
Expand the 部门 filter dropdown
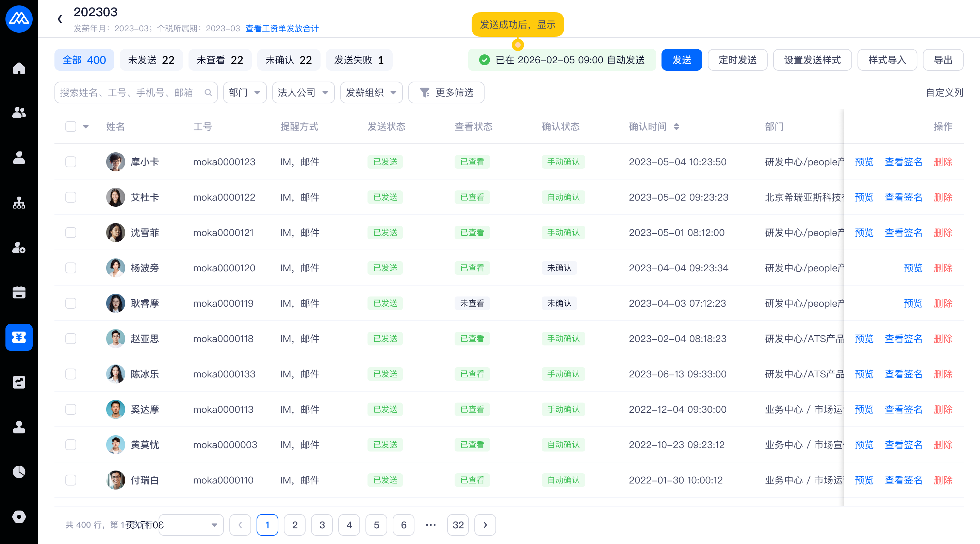pyautogui.click(x=245, y=92)
